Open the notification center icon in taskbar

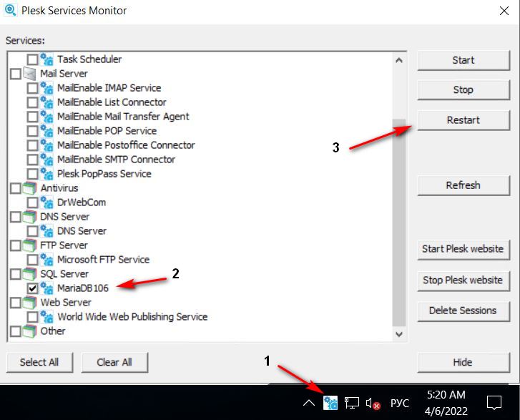494,402
